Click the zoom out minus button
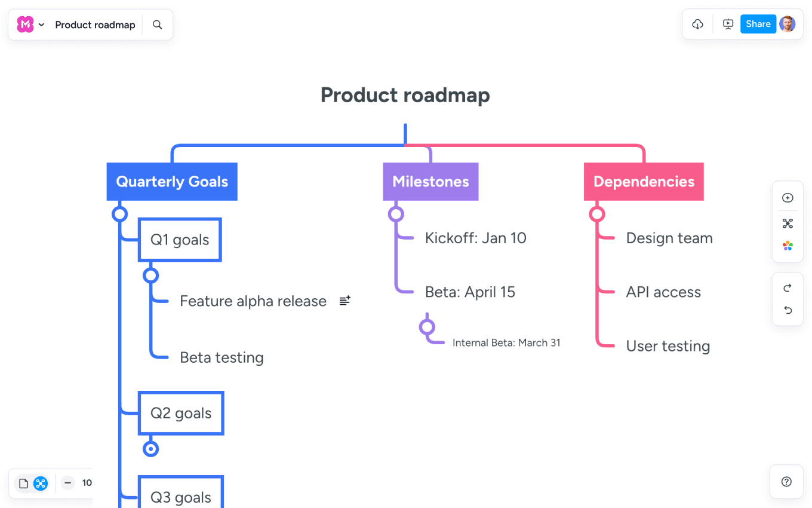812x508 pixels. [x=68, y=483]
